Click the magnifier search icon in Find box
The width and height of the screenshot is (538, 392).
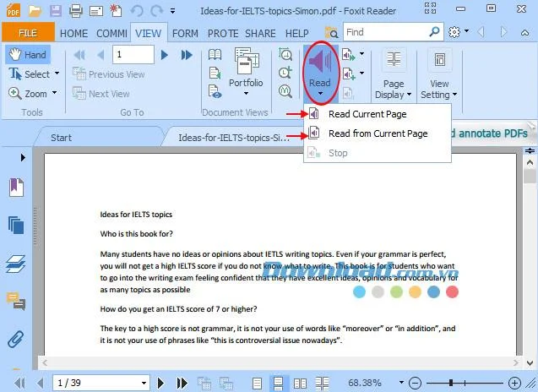click(x=434, y=32)
